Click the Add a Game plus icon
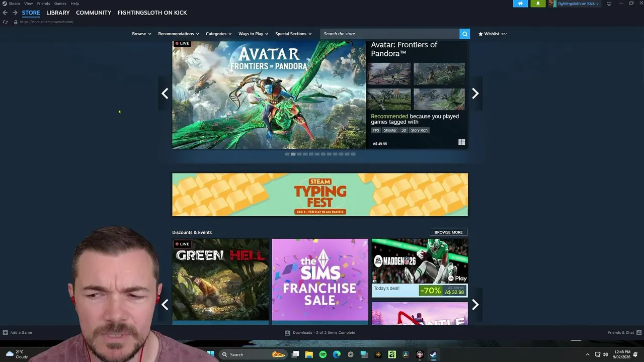Screen dimensions: 644x362 5,332
